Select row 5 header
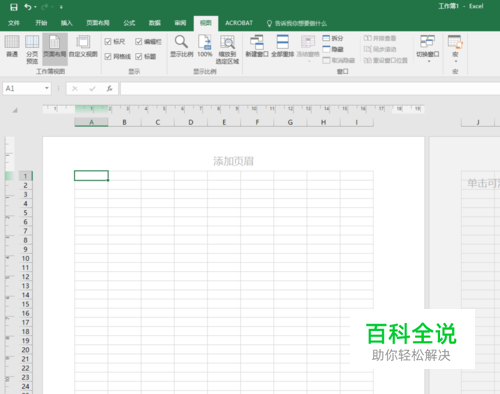 (x=25, y=213)
